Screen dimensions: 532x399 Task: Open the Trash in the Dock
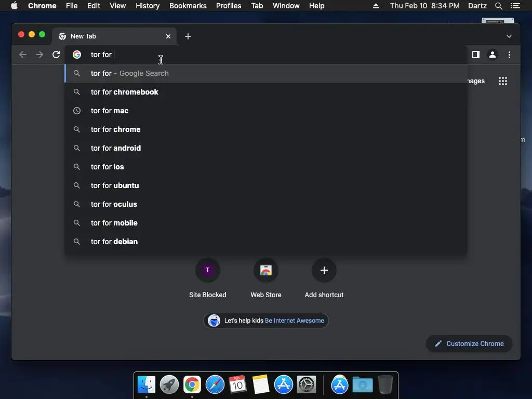pyautogui.click(x=385, y=385)
